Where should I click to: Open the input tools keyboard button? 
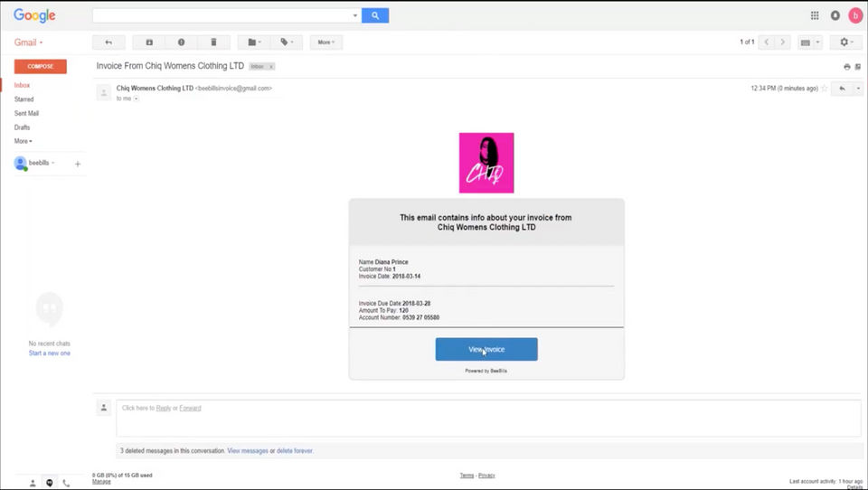(806, 42)
